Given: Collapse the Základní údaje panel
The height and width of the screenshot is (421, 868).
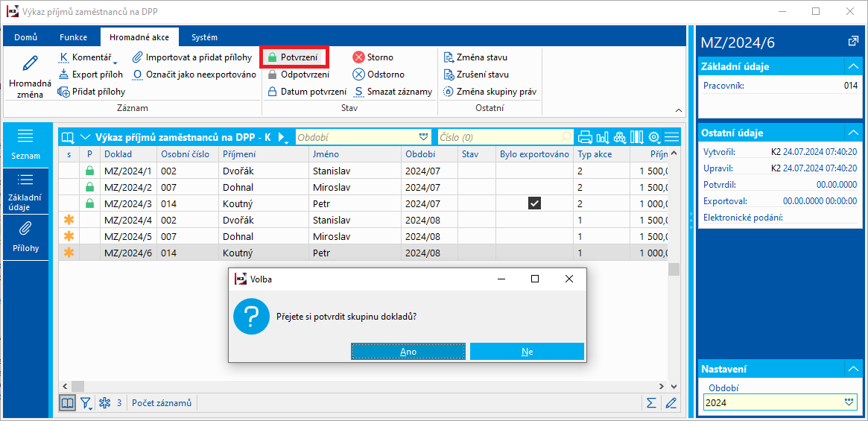Looking at the screenshot, I should tap(852, 66).
